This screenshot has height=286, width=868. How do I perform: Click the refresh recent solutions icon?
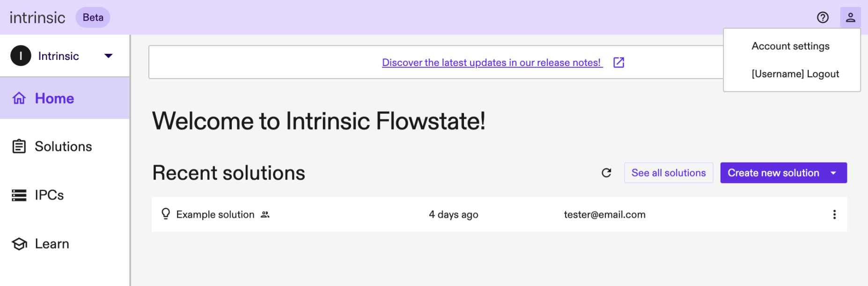(x=606, y=173)
